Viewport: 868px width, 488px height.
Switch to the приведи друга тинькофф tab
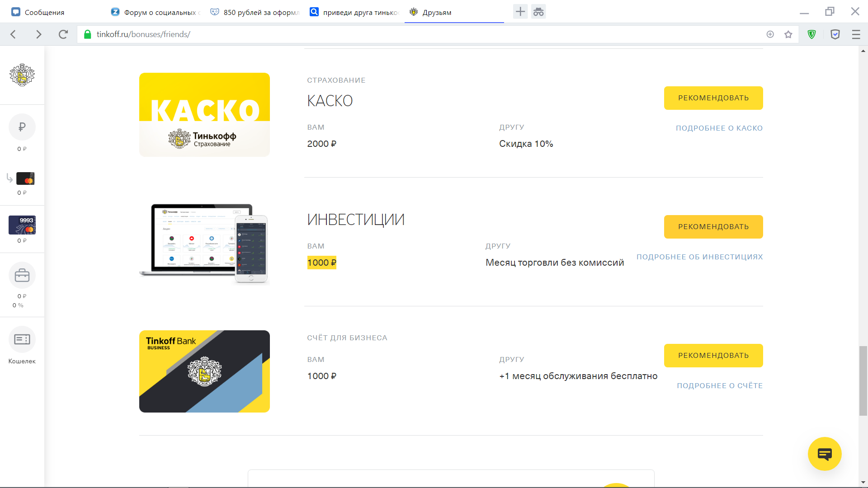(355, 12)
